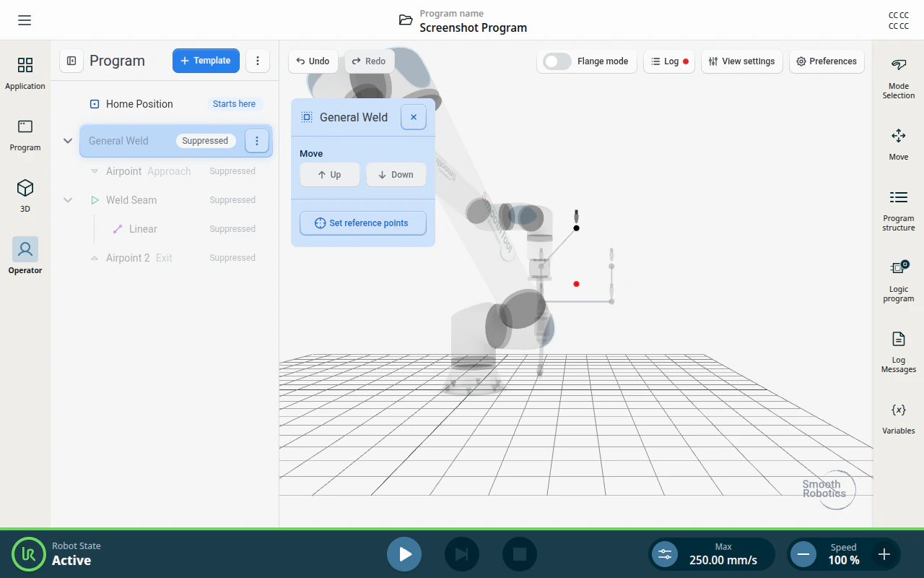The height and width of the screenshot is (578, 924).
Task: Open the max speed settings slider icon
Action: (x=665, y=554)
